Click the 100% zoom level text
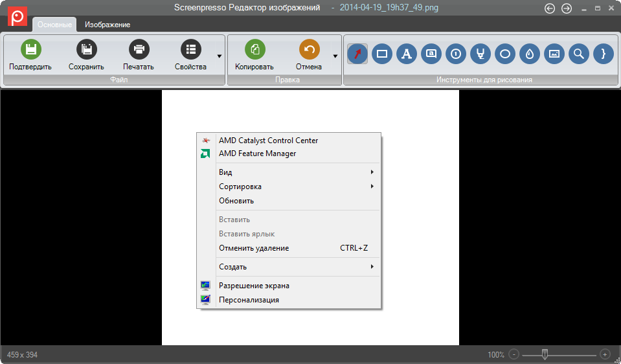621x364 pixels. click(496, 355)
